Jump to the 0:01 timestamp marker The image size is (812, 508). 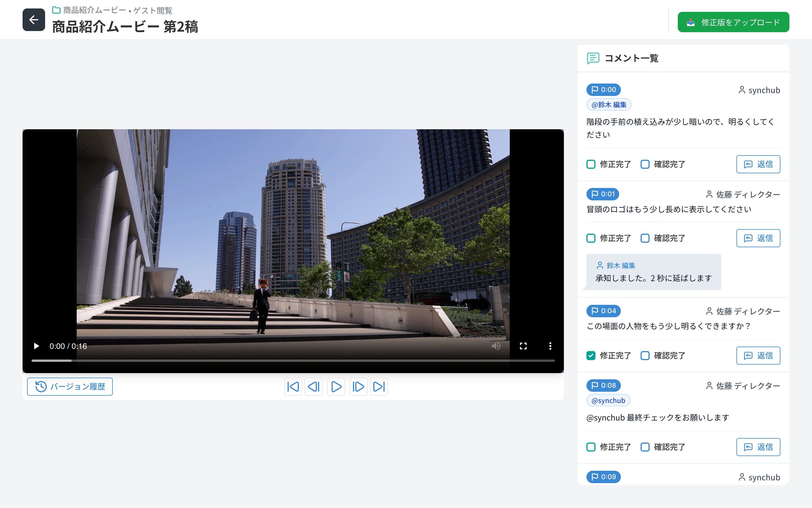click(603, 194)
